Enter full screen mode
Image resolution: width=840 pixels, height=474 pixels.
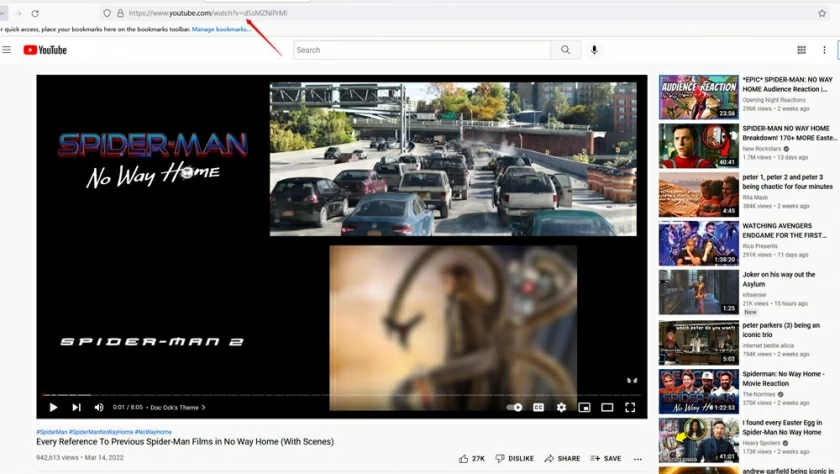pos(630,408)
